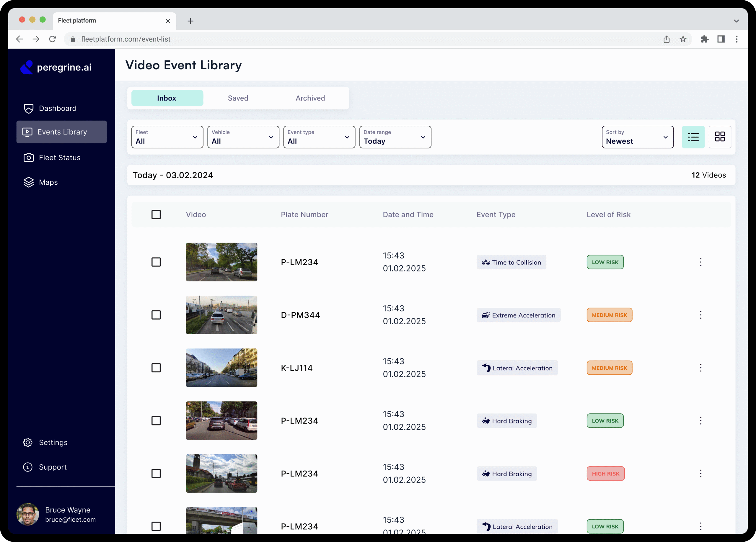Switch to grid view layout icon
Viewport: 756px width, 542px height.
[719, 137]
